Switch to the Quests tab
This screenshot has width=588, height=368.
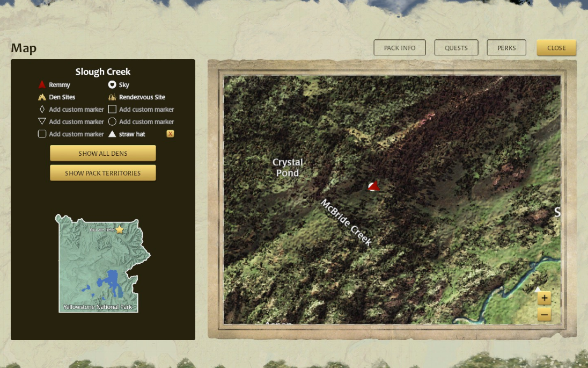click(456, 48)
